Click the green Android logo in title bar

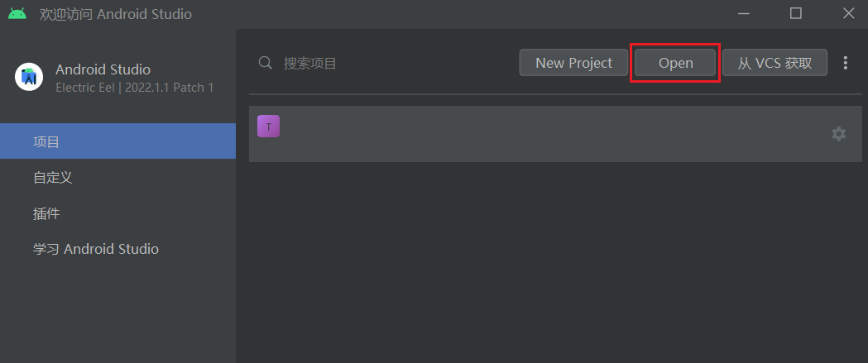coord(17,14)
